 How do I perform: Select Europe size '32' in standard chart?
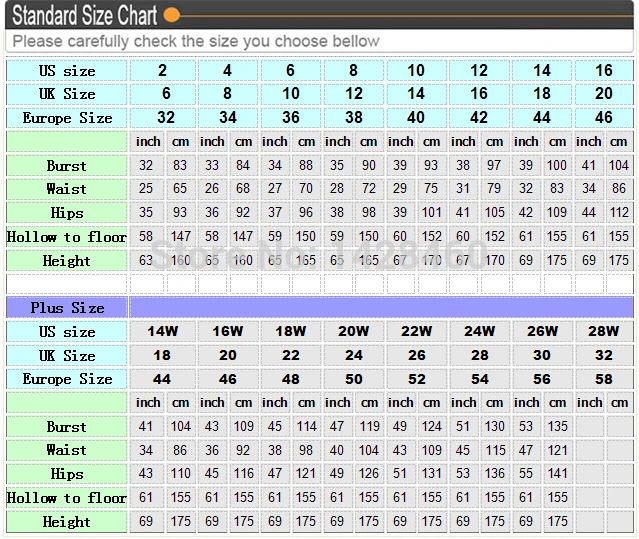coord(166,118)
